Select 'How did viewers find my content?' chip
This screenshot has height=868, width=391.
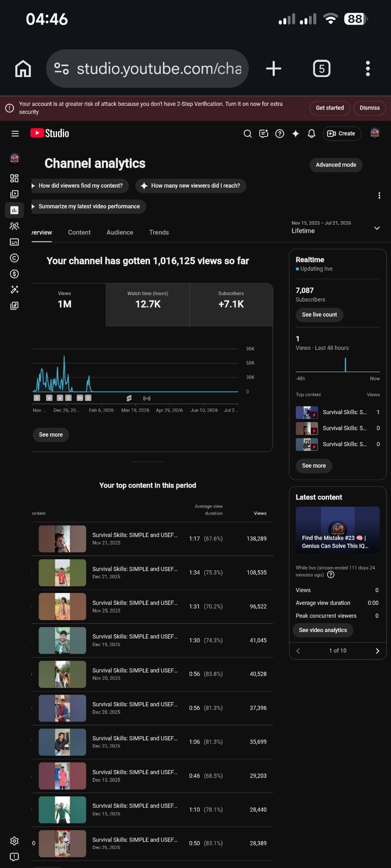[80, 186]
